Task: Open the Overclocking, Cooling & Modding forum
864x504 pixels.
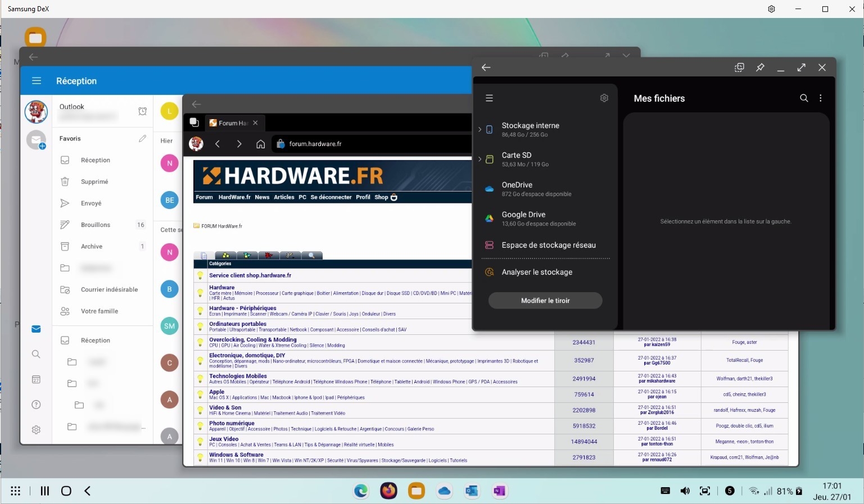Action: (x=252, y=339)
